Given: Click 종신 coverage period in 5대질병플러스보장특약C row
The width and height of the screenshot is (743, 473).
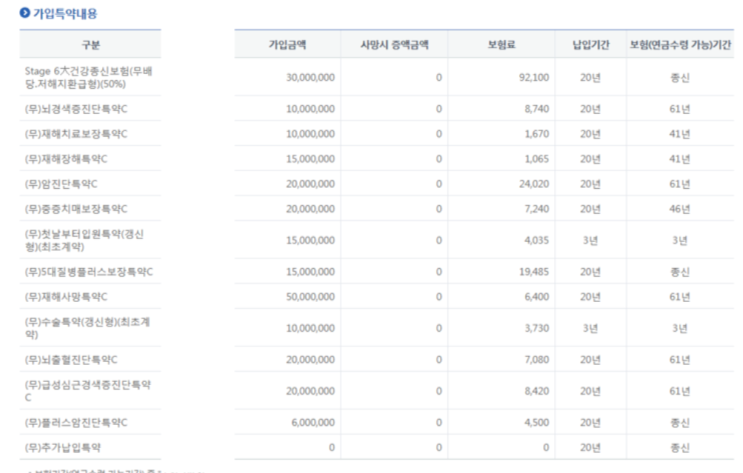Looking at the screenshot, I should (x=680, y=272).
